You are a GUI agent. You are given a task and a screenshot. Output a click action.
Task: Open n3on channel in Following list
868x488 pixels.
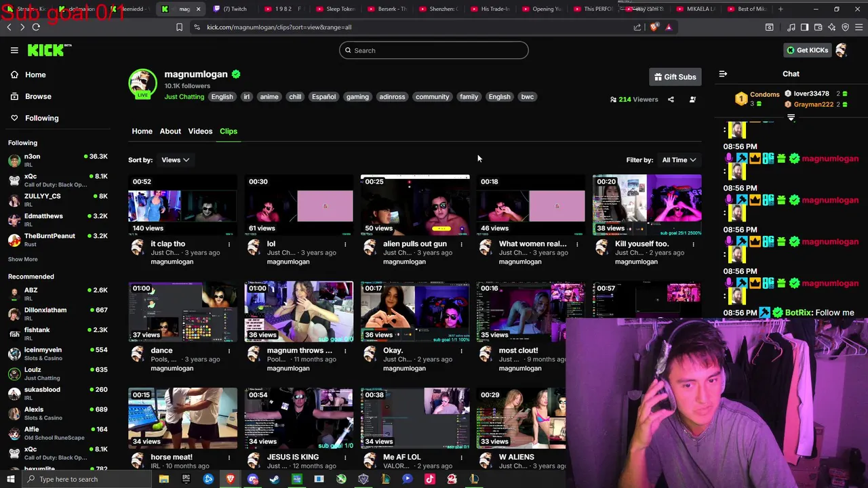(x=58, y=160)
